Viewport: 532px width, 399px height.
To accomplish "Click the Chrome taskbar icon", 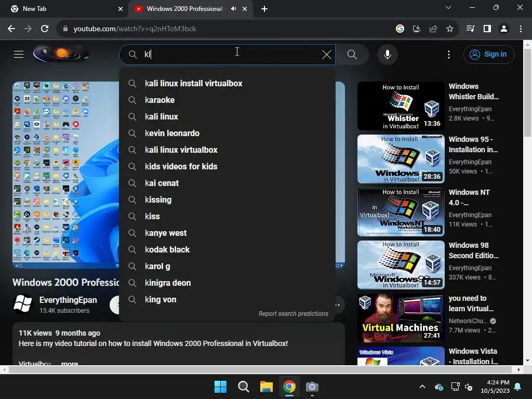I will pos(289,387).
